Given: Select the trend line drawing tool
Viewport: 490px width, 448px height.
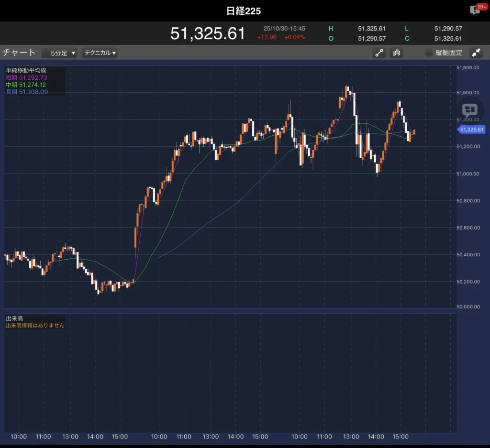Looking at the screenshot, I should click(x=379, y=53).
